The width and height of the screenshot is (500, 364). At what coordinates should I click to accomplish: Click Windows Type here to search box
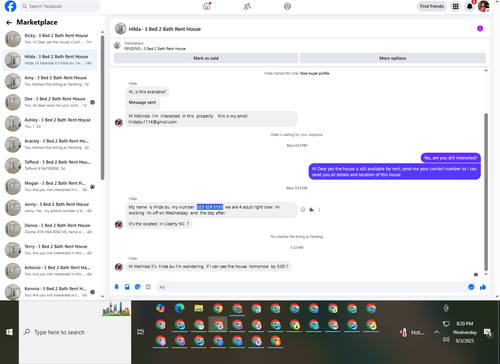click(x=75, y=332)
